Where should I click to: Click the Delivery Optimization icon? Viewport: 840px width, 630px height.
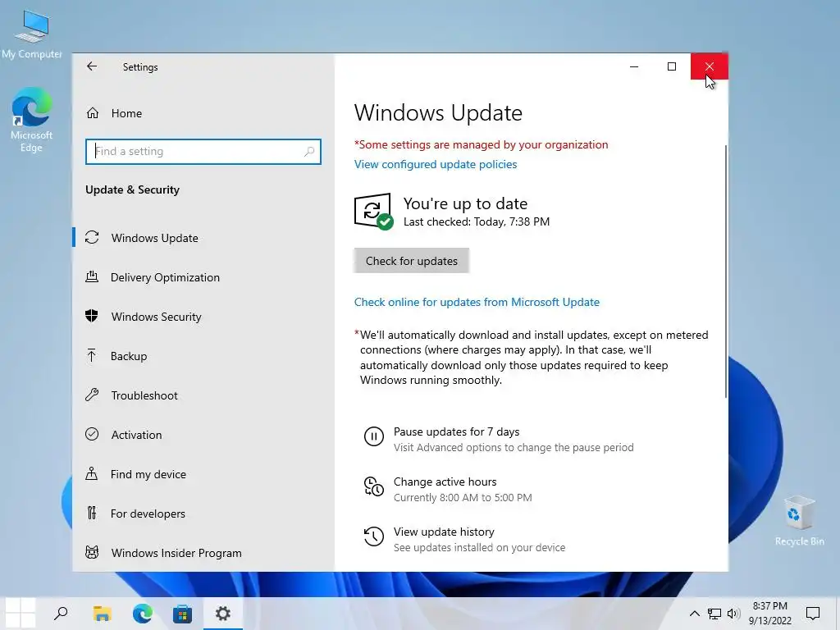coord(92,277)
